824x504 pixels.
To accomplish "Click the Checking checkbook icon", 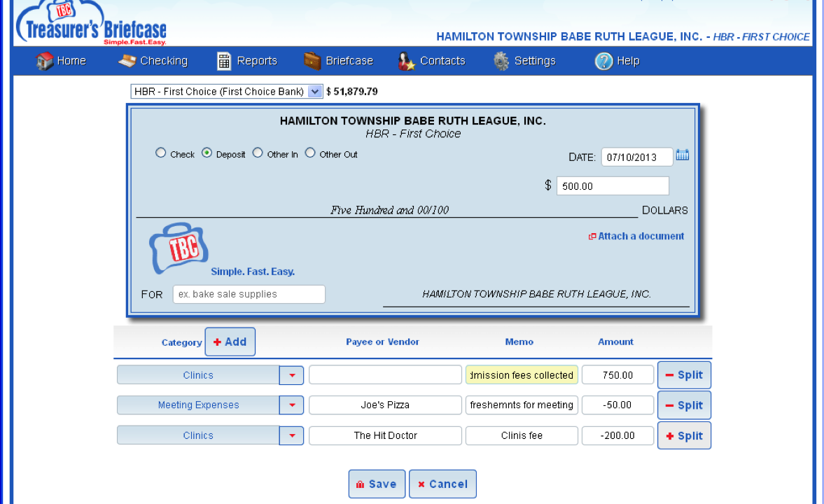I will [127, 61].
